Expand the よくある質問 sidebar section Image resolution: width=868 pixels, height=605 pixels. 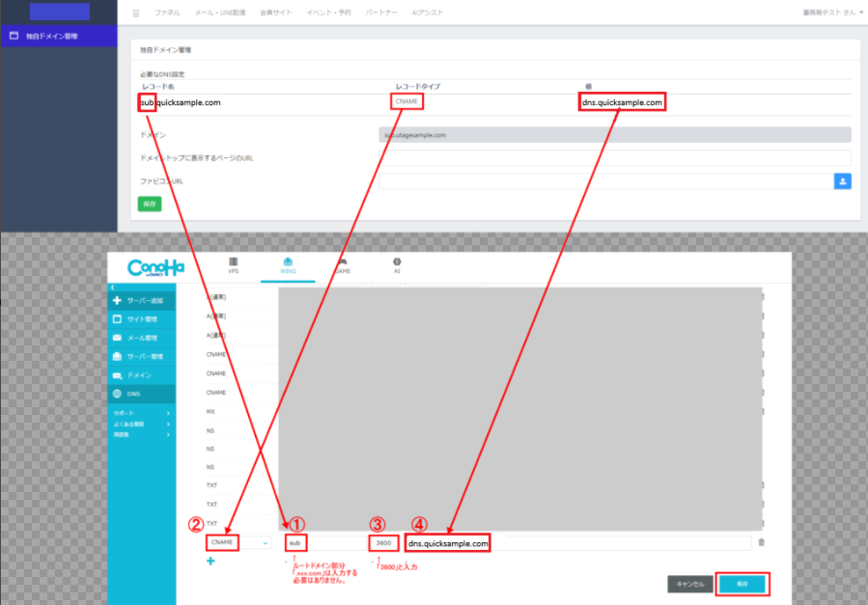click(141, 424)
